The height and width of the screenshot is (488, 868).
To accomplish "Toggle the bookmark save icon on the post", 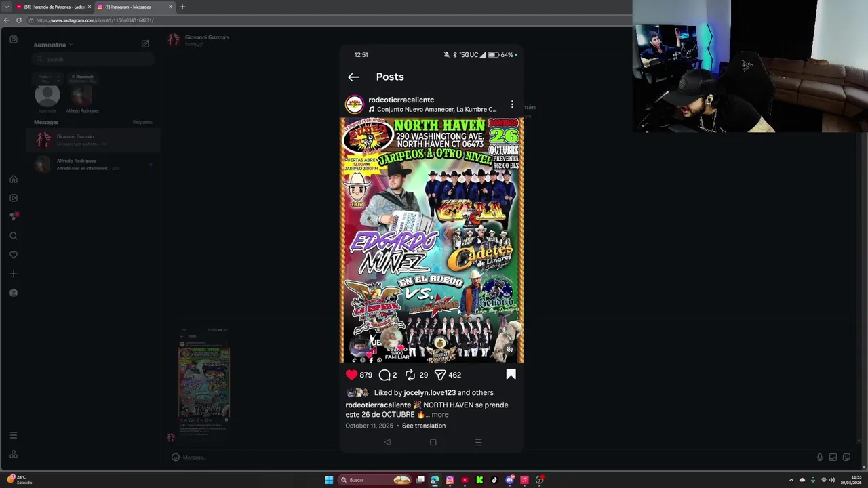I will [x=511, y=374].
